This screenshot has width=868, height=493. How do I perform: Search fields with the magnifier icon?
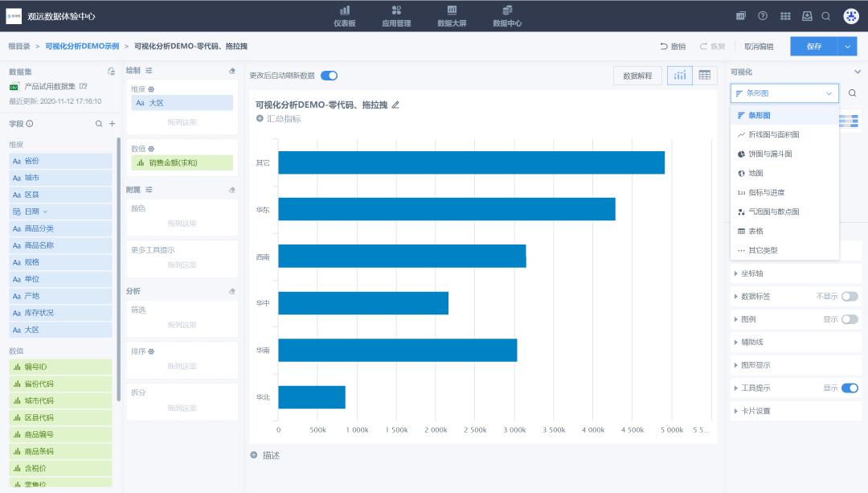click(x=99, y=124)
